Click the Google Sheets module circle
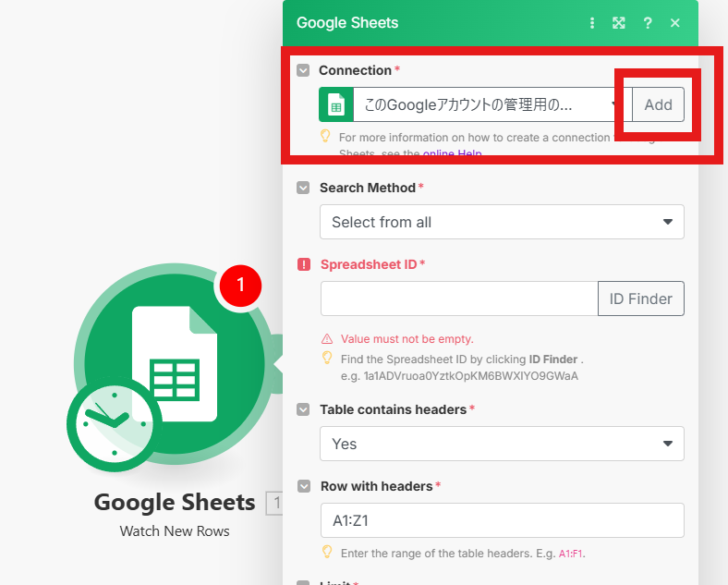Image resolution: width=728 pixels, height=585 pixels. (x=176, y=363)
